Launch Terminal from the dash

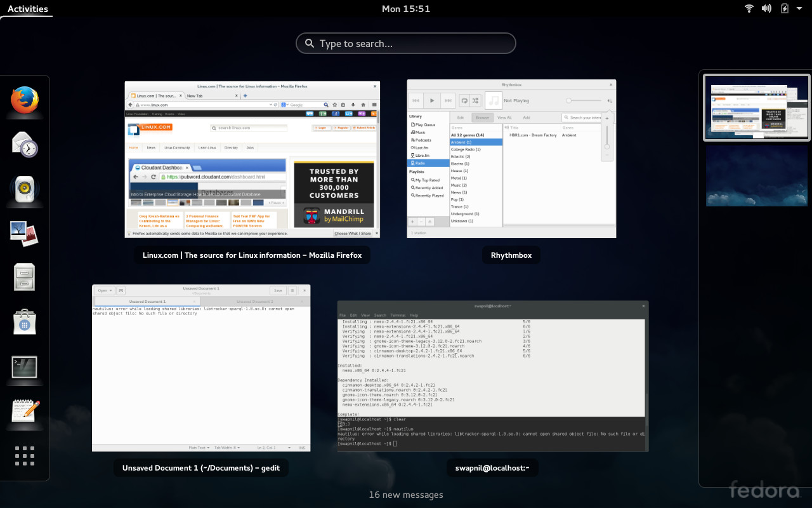click(x=25, y=367)
